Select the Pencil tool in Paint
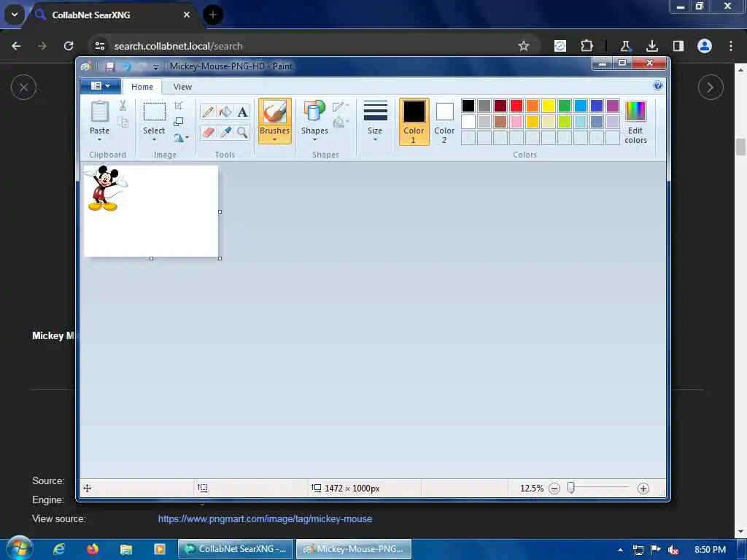The width and height of the screenshot is (747, 560). (x=208, y=112)
